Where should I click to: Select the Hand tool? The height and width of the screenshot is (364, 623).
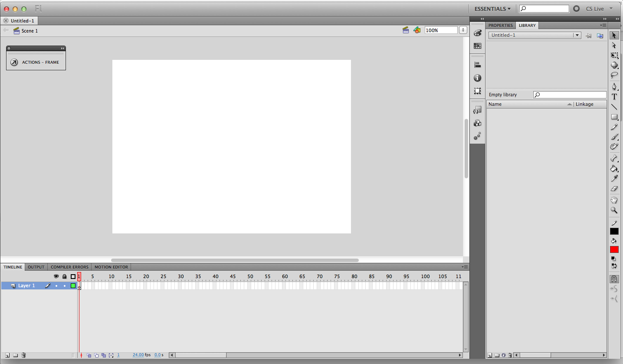pos(614,200)
